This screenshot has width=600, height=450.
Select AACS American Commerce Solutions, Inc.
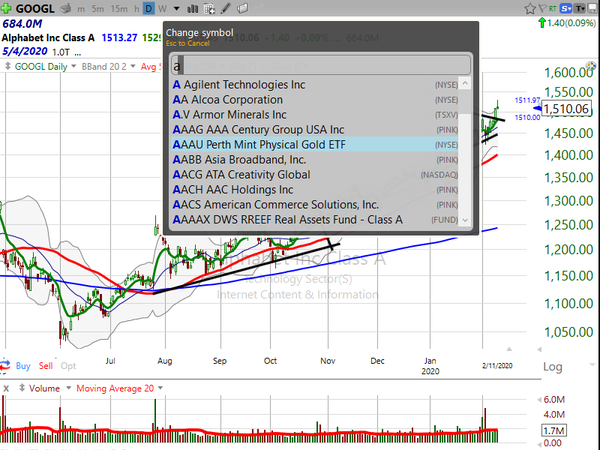pos(315,204)
